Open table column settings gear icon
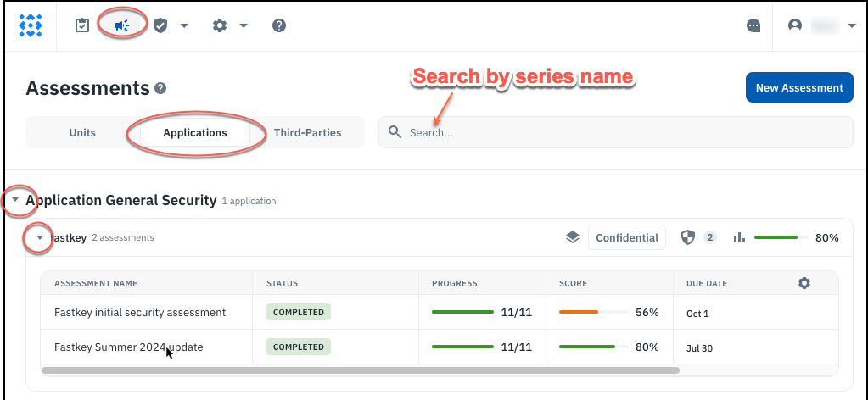The image size is (868, 400). coord(804,283)
